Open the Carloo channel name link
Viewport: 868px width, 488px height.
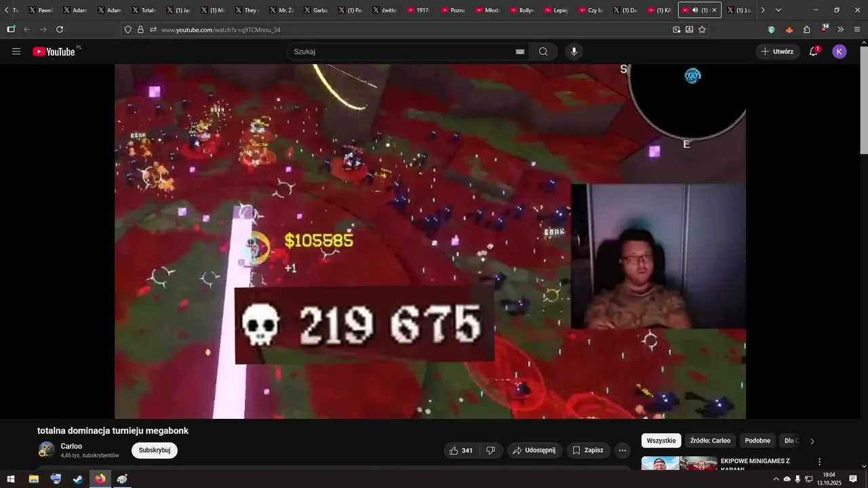pyautogui.click(x=71, y=446)
